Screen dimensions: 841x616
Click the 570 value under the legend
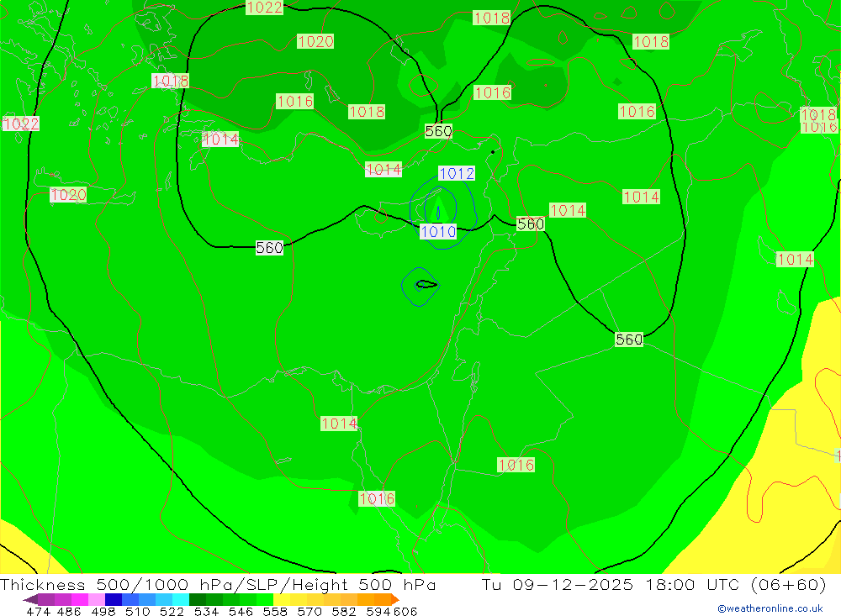point(309,611)
